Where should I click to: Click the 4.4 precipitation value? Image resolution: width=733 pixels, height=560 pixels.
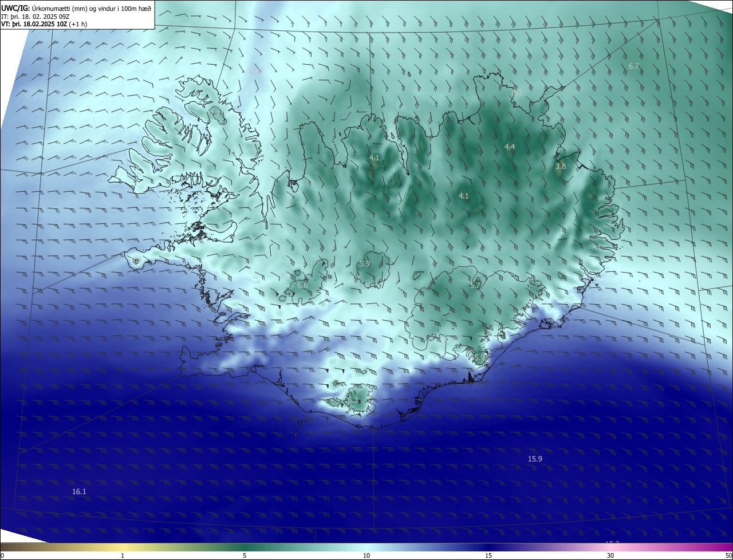coord(509,147)
